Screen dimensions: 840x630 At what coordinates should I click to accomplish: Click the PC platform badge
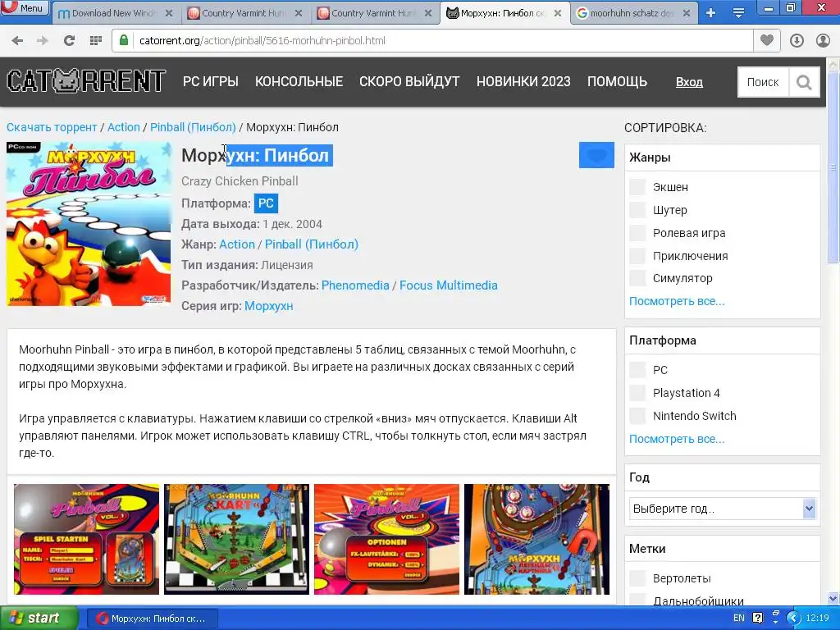click(x=266, y=203)
